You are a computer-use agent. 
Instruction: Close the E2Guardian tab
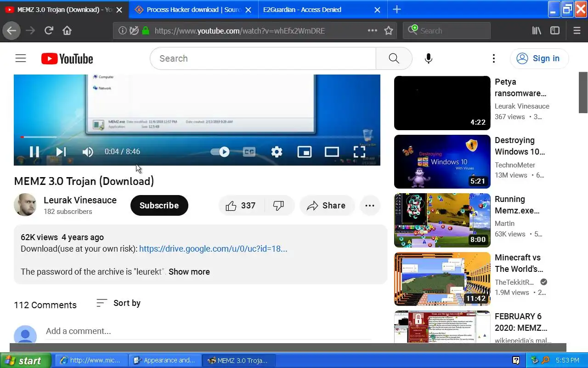(x=377, y=10)
